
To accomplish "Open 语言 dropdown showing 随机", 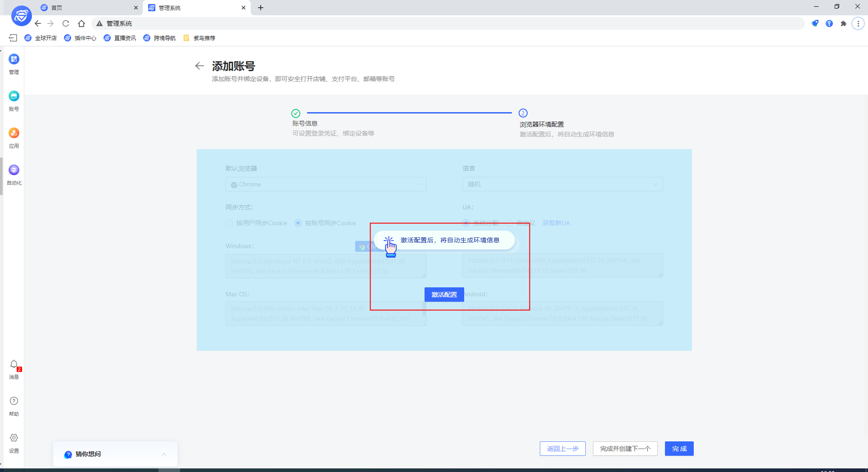I will [562, 184].
